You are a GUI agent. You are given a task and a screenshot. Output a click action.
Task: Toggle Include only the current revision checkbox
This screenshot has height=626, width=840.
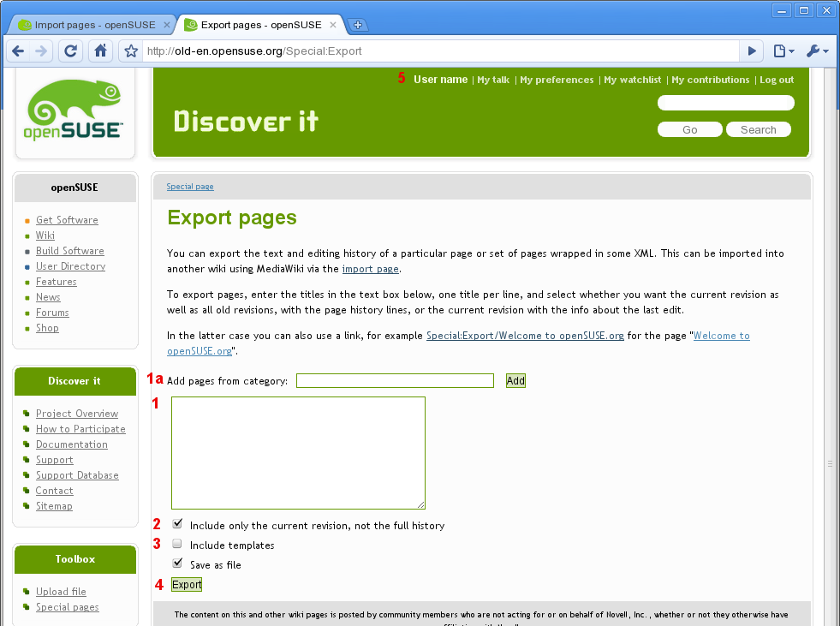pos(177,523)
